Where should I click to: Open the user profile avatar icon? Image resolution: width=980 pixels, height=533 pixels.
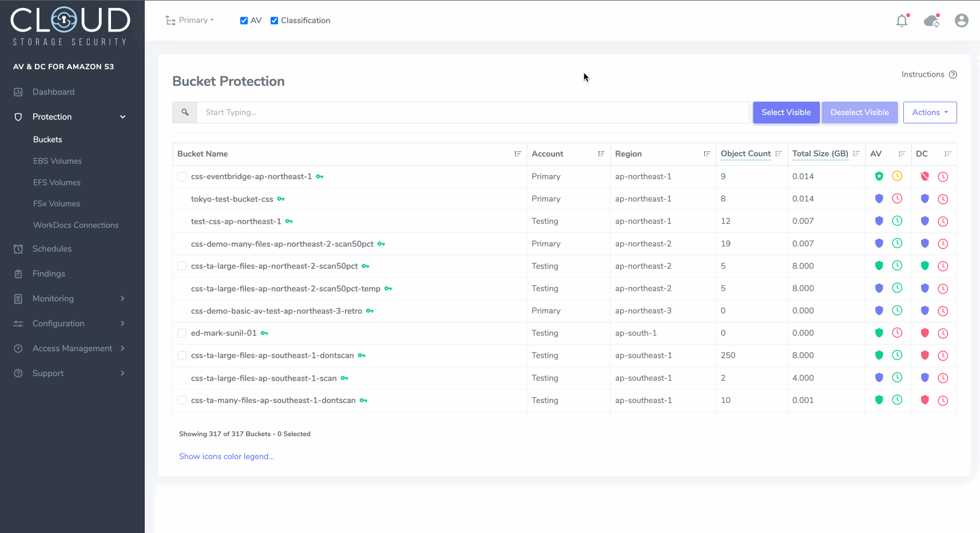961,21
